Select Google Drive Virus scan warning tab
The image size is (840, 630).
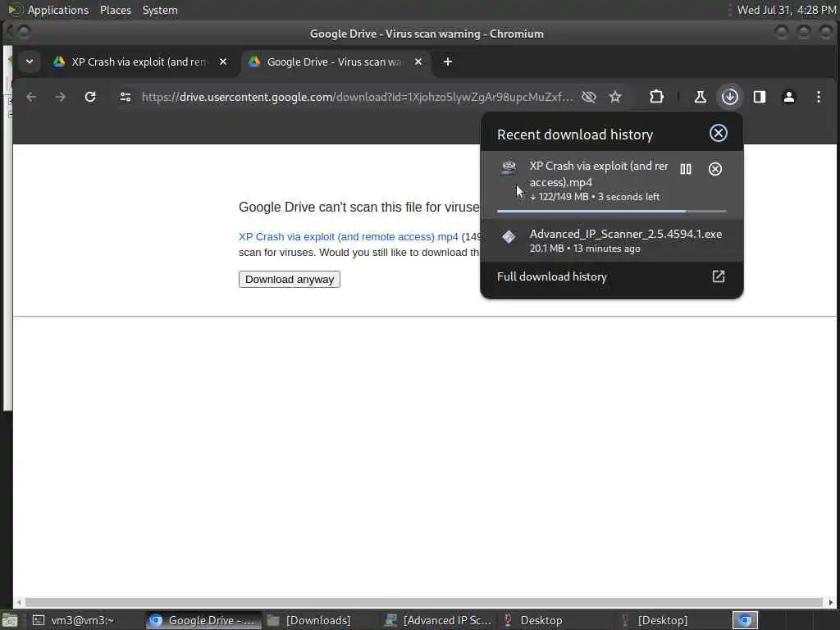pos(336,62)
